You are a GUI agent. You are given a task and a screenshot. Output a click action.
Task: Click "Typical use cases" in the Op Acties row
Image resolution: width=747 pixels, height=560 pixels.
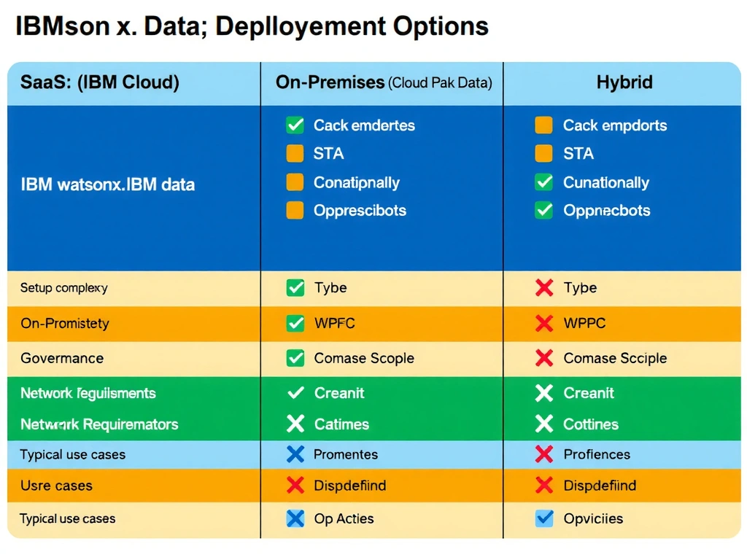67,518
